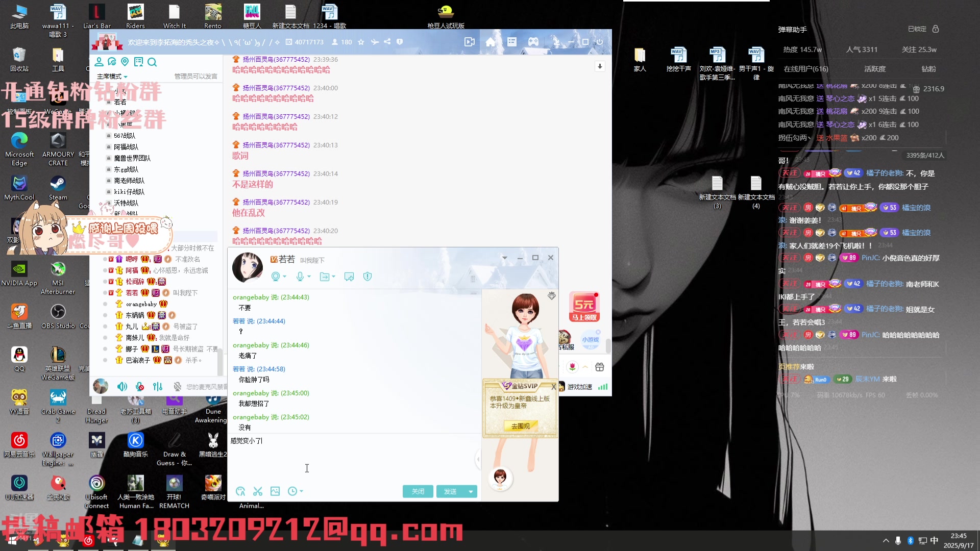Click the taskbar input method 中 indicator
The height and width of the screenshot is (551, 980).
click(x=935, y=540)
